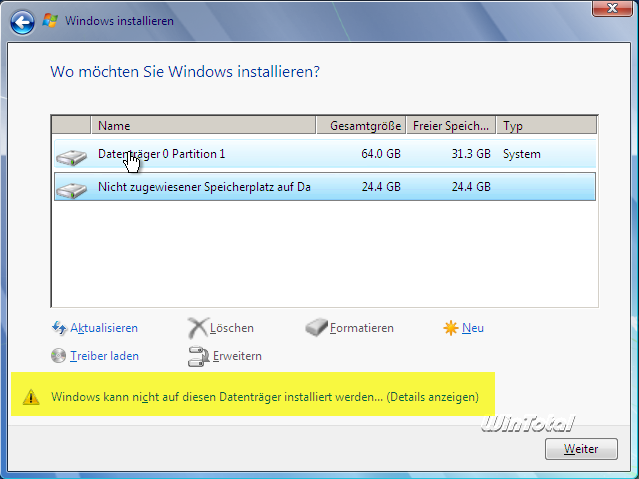Create a partition with the Neu link
Image resolution: width=639 pixels, height=479 pixels.
point(473,328)
